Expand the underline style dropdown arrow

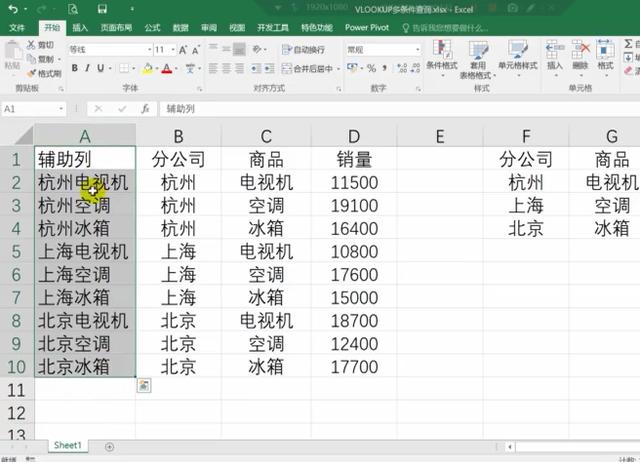coord(110,69)
